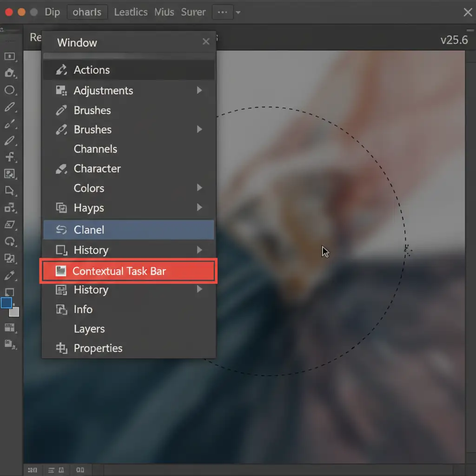This screenshot has height=476, width=476.
Task: Choose the rotate arrow tool in toolbar
Action: click(10, 242)
